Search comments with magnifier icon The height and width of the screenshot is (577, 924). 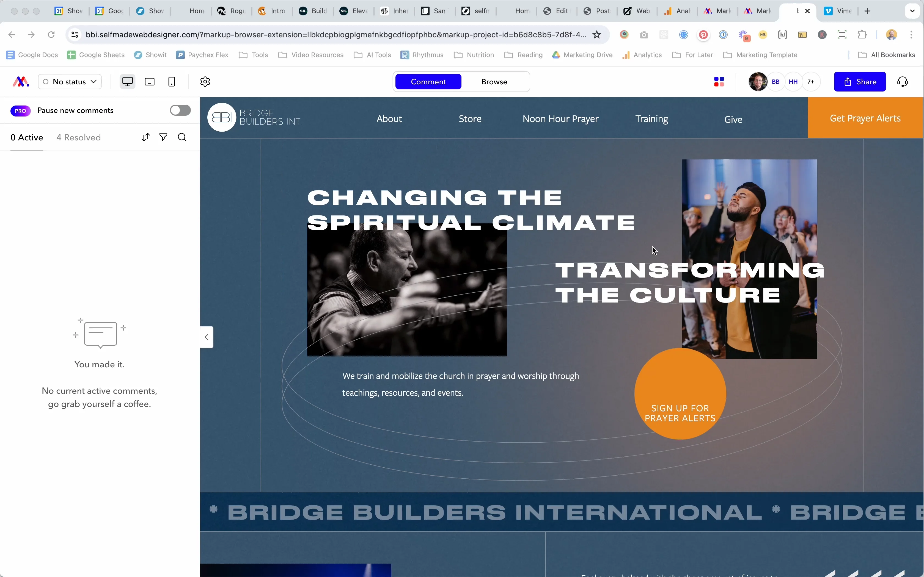(x=182, y=137)
